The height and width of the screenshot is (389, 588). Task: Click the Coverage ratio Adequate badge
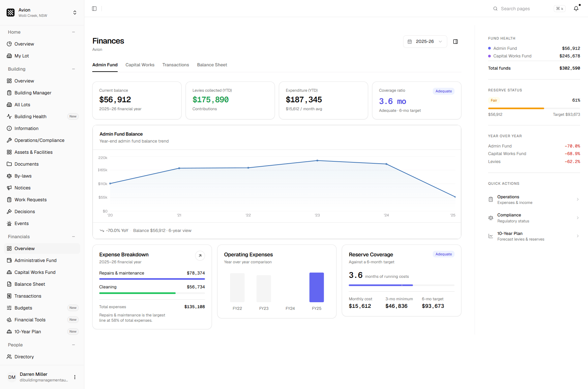443,91
